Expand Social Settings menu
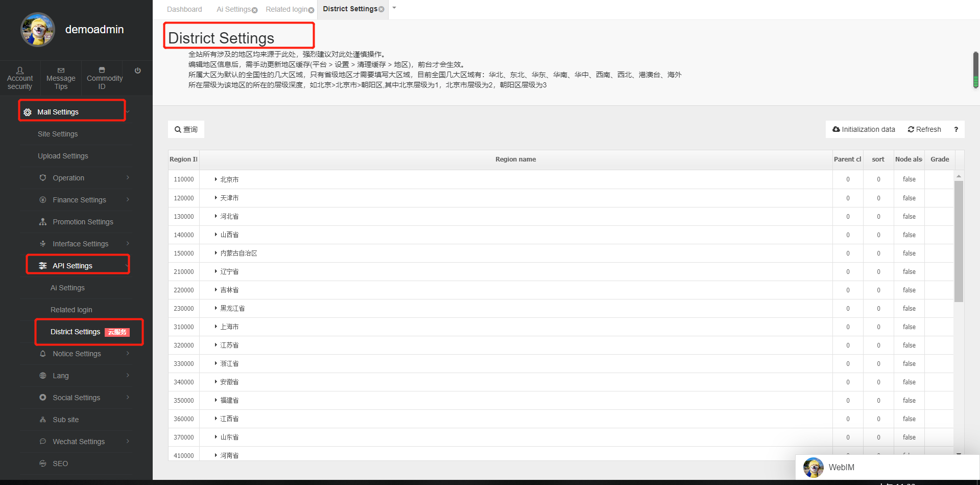This screenshot has width=980, height=485. (76, 398)
